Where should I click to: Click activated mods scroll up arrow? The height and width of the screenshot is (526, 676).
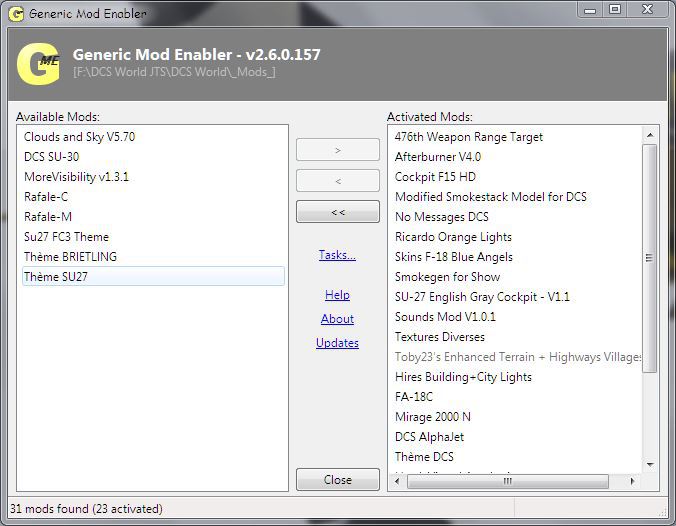click(x=650, y=135)
